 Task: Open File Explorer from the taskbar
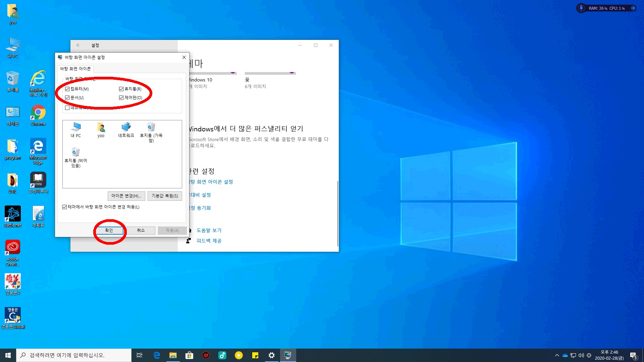tap(173, 355)
